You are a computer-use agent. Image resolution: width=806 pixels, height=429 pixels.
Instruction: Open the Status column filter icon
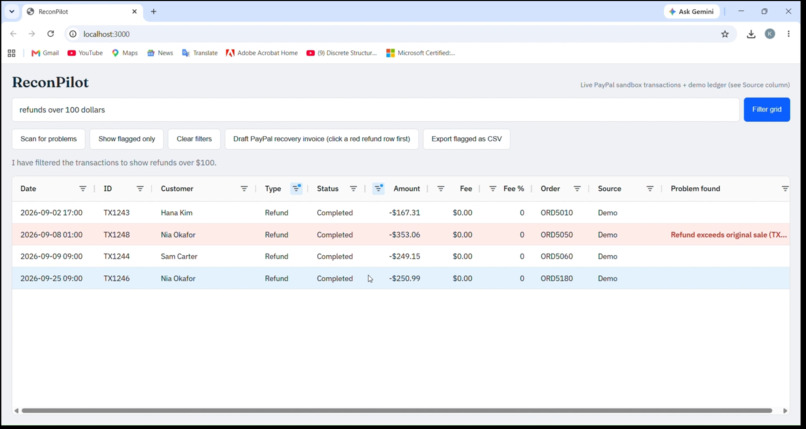tap(353, 189)
